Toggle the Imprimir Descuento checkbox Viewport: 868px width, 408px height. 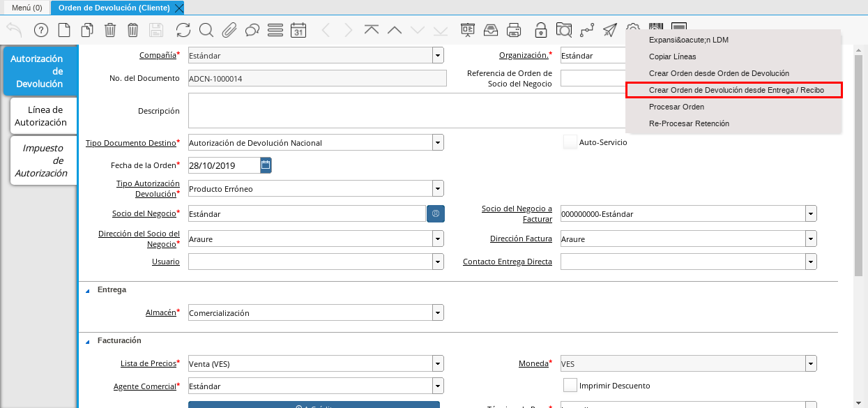(570, 386)
